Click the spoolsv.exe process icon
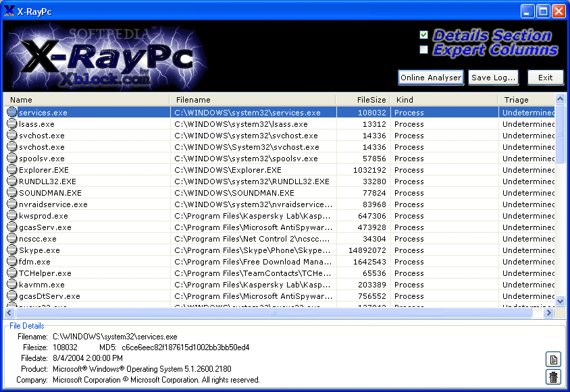Viewport: 570px width, 392px height. point(12,159)
